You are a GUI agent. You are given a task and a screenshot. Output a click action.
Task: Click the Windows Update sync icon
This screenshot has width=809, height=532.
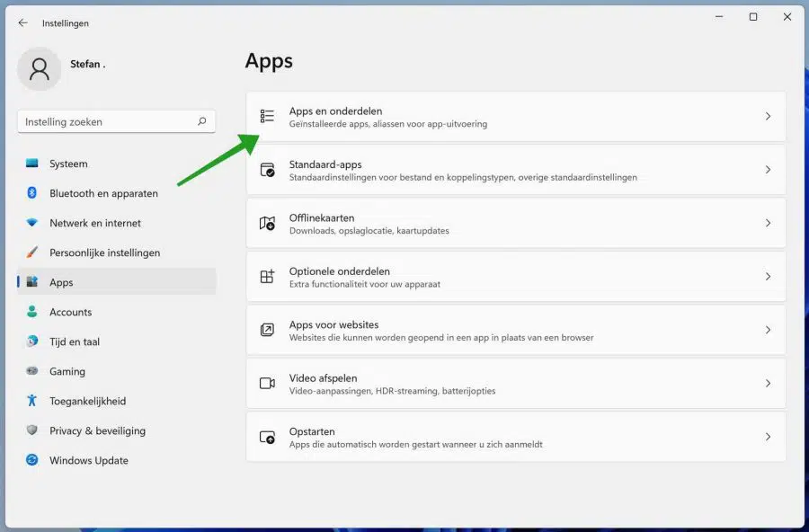tap(32, 460)
